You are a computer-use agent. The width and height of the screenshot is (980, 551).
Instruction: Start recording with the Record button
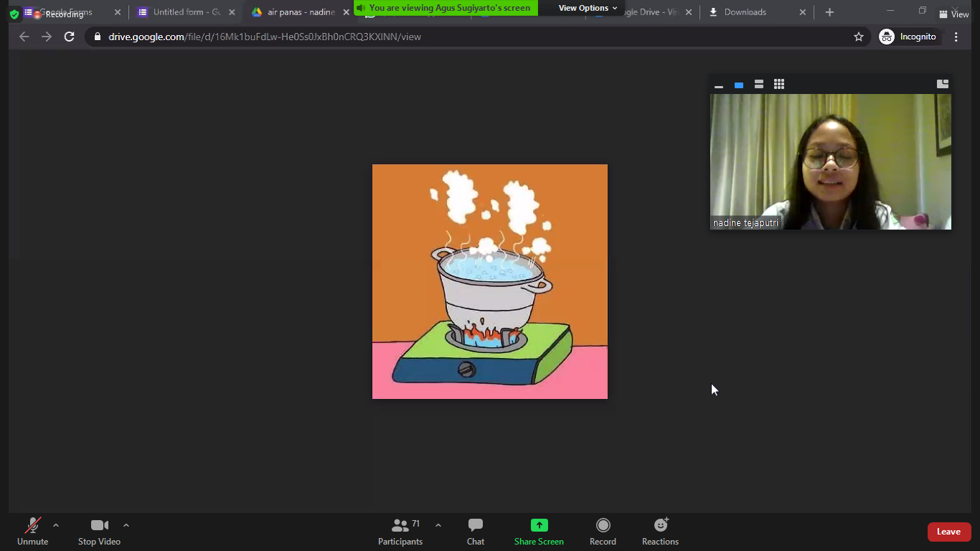pyautogui.click(x=603, y=531)
